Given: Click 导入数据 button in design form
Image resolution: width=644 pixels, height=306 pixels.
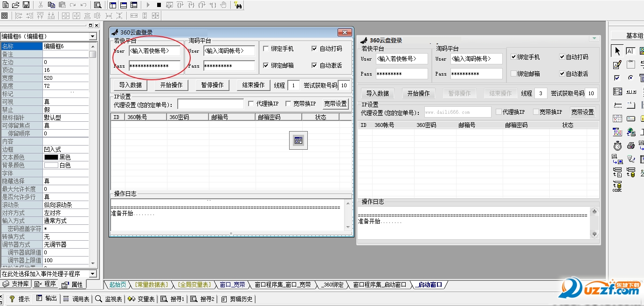Looking at the screenshot, I should (x=130, y=85).
